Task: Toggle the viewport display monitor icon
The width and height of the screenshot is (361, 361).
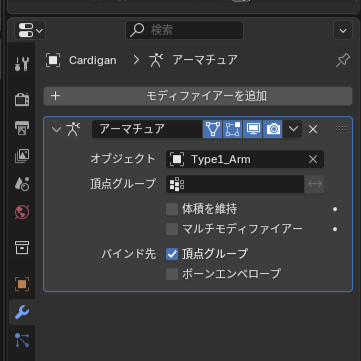Action: [x=253, y=129]
